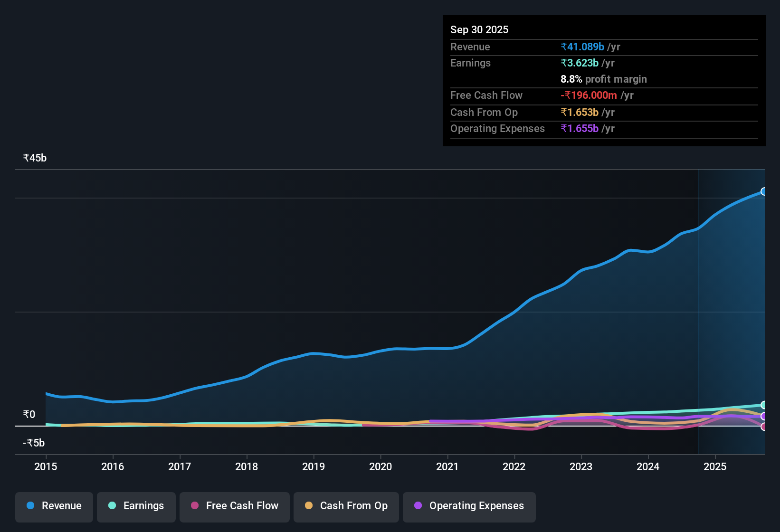Click the blue Revenue legend dot icon
Image resolution: width=780 pixels, height=532 pixels.
pyautogui.click(x=30, y=506)
